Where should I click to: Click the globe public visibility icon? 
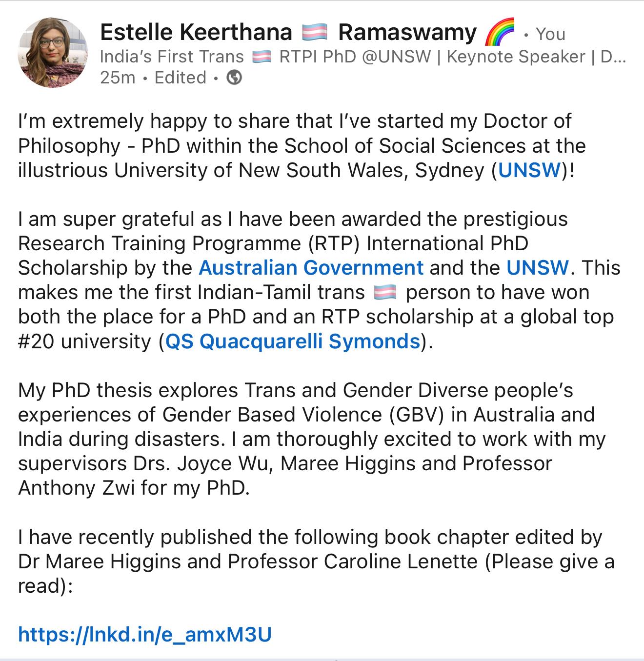pyautogui.click(x=235, y=78)
